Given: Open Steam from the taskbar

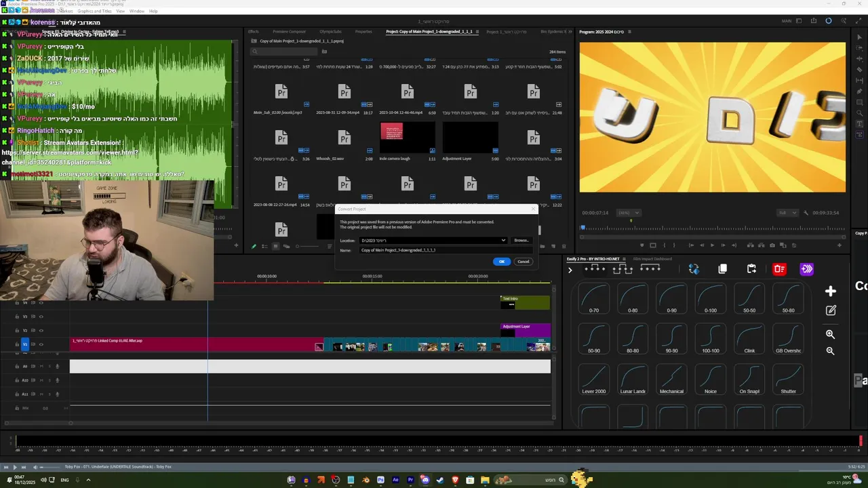Looking at the screenshot, I should (440, 480).
